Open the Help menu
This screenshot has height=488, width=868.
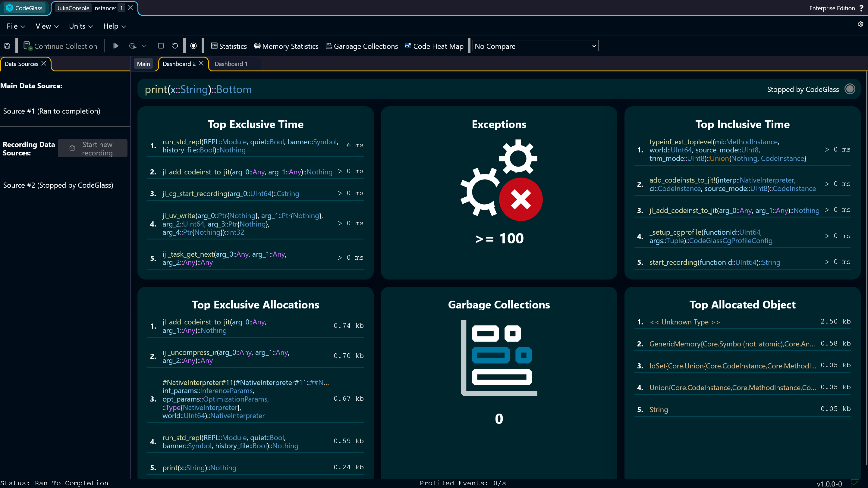point(115,26)
